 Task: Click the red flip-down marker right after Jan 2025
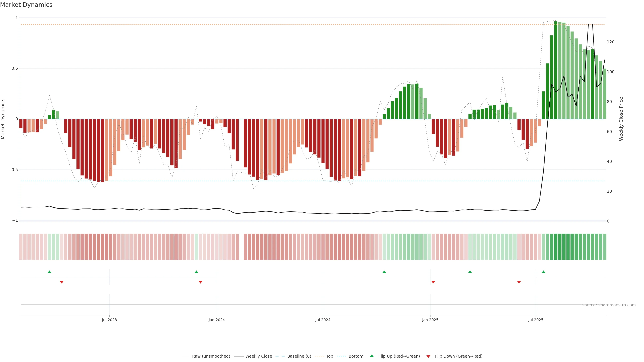433,282
